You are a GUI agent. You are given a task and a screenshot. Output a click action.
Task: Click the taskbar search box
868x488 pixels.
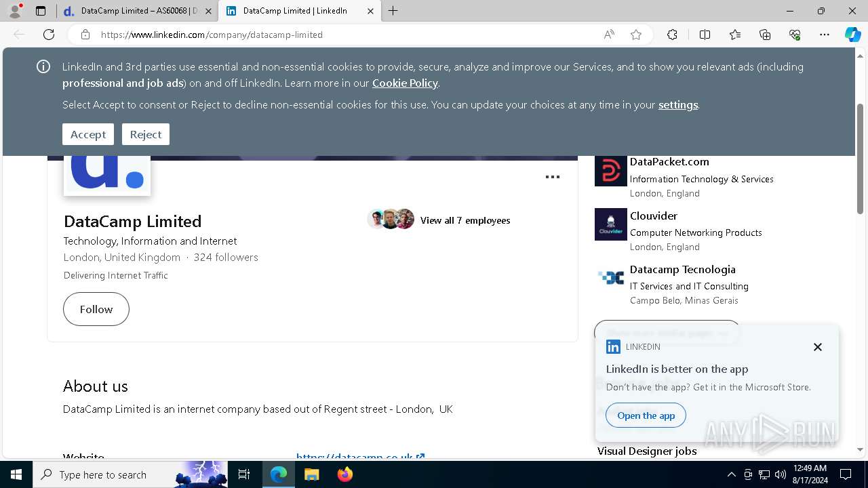130,474
